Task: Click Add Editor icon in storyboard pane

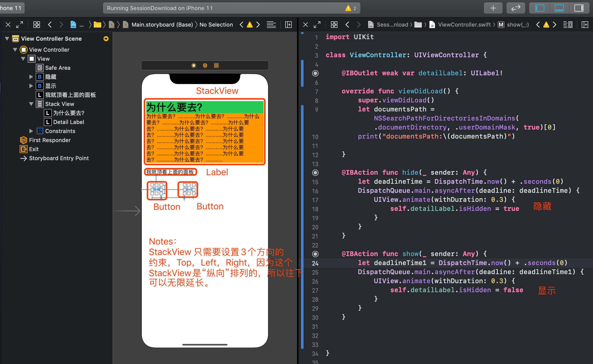Action: coord(289,25)
